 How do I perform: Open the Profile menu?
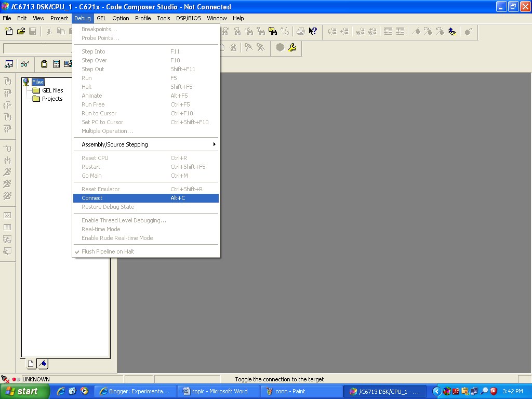[x=143, y=18]
